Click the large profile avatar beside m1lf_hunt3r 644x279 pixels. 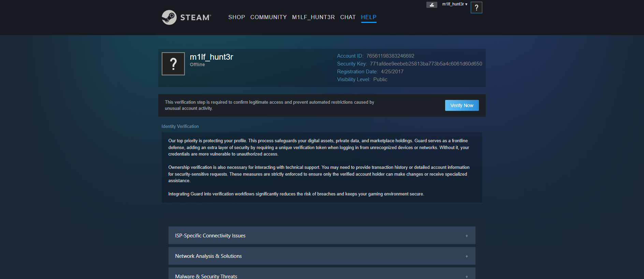(173, 64)
